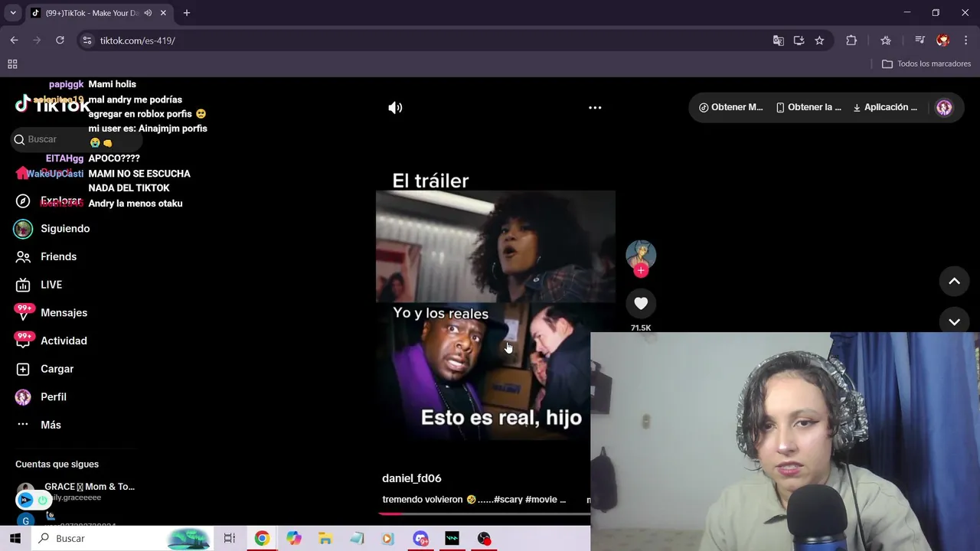Click Obtener M... button in top bar
980x551 pixels.
[730, 108]
